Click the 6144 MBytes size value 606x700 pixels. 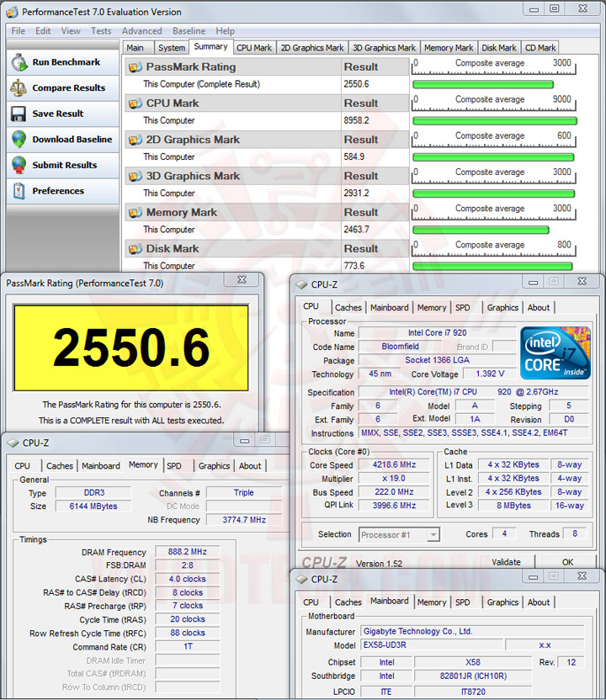[x=93, y=506]
